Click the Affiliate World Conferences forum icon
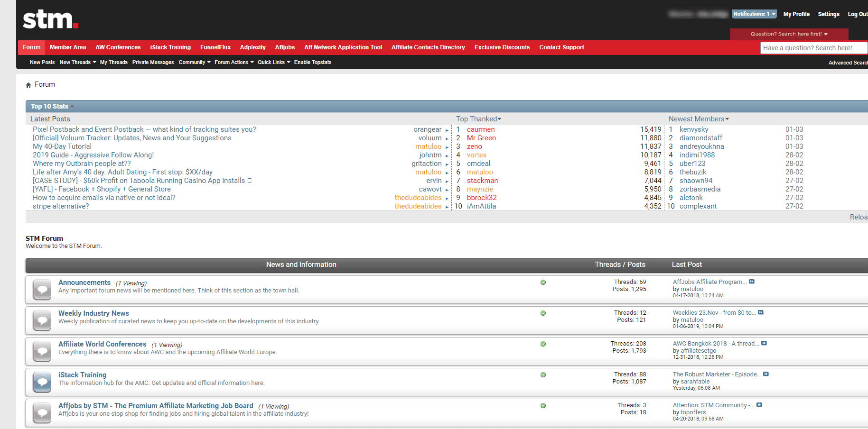Screen dimensions: 868x429 click(x=42, y=351)
